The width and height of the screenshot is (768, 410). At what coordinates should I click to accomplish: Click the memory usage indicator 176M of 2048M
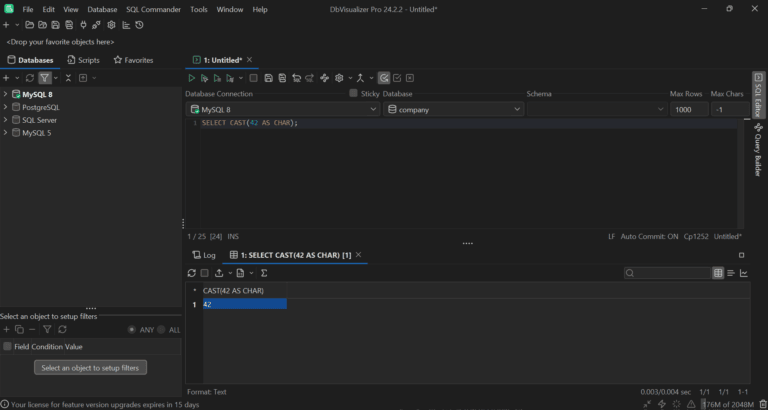pyautogui.click(x=729, y=405)
